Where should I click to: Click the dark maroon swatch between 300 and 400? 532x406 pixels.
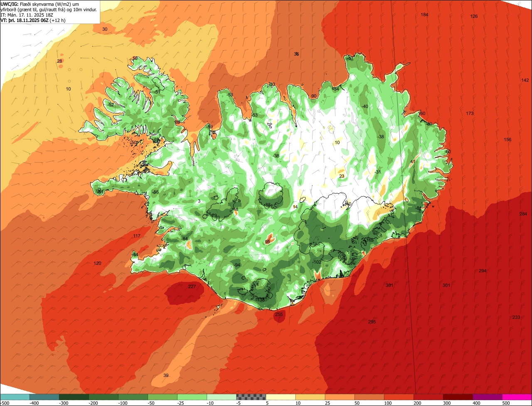pos(458,397)
